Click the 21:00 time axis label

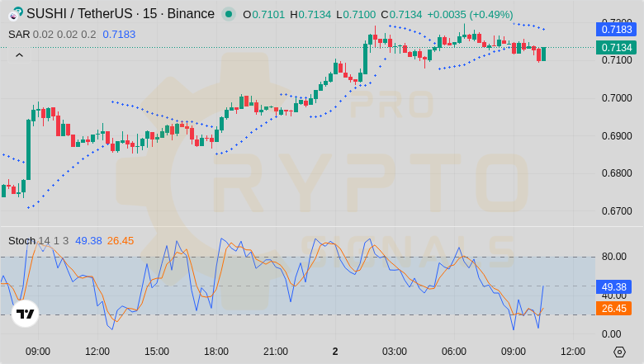coord(276,352)
